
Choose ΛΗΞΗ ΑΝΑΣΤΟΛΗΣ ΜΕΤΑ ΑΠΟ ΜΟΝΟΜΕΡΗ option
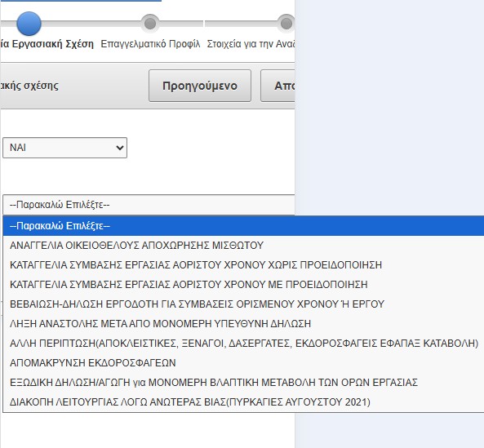tap(243, 324)
